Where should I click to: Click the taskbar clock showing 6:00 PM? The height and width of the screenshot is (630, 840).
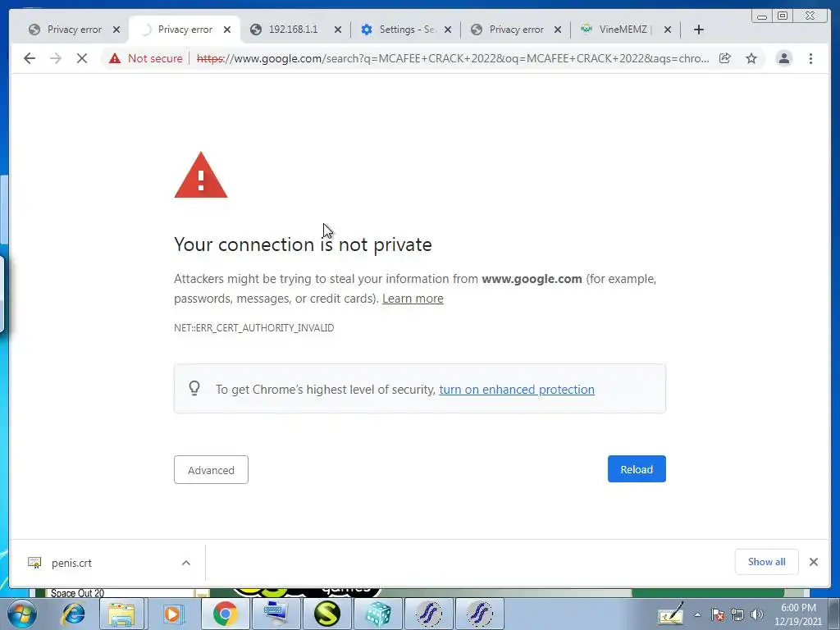(x=798, y=614)
